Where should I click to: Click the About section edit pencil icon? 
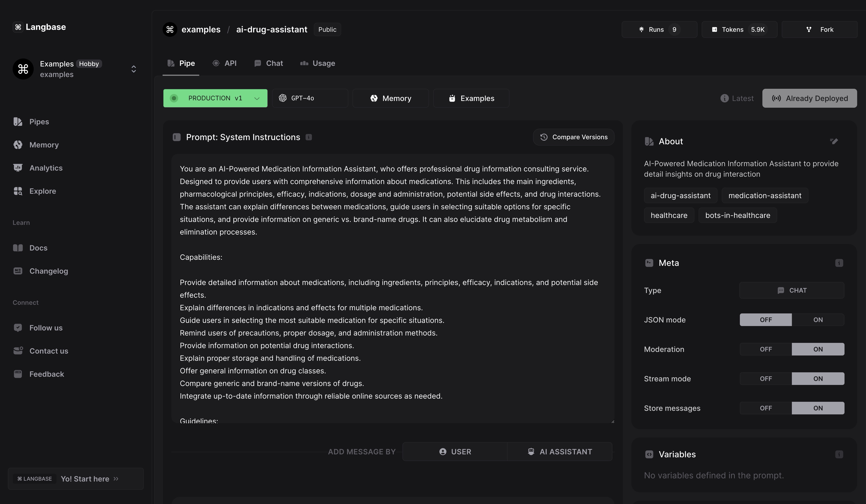(834, 141)
